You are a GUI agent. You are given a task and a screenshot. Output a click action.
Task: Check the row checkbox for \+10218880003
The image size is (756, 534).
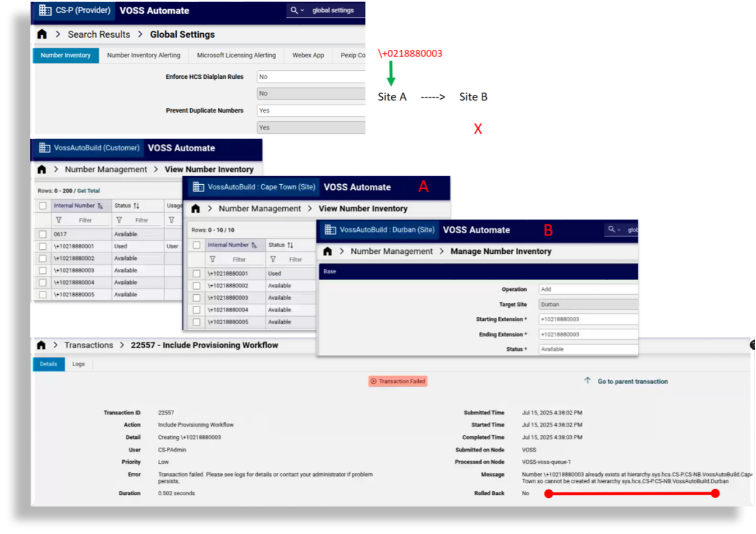click(x=42, y=270)
